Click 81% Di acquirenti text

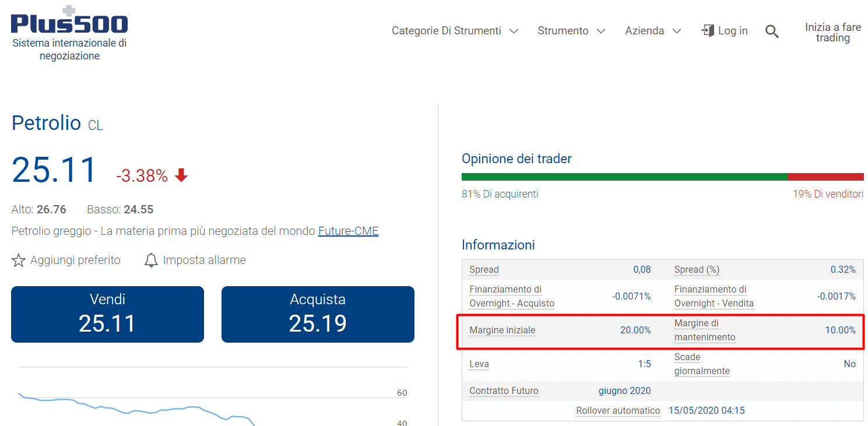pyautogui.click(x=500, y=194)
